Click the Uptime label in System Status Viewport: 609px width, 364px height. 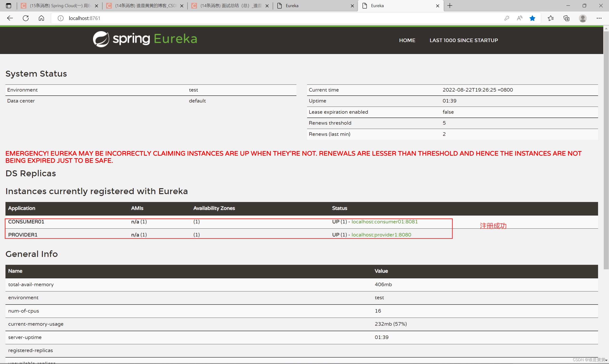pos(317,101)
